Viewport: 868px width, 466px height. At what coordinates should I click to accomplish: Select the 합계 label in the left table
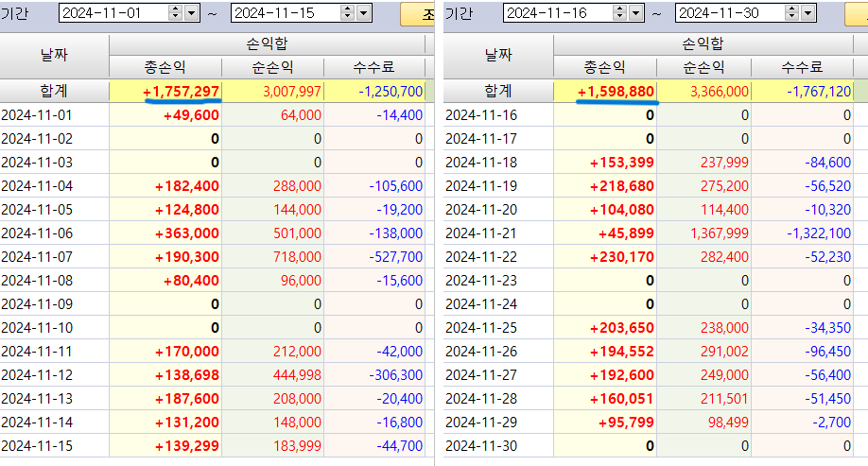[54, 91]
